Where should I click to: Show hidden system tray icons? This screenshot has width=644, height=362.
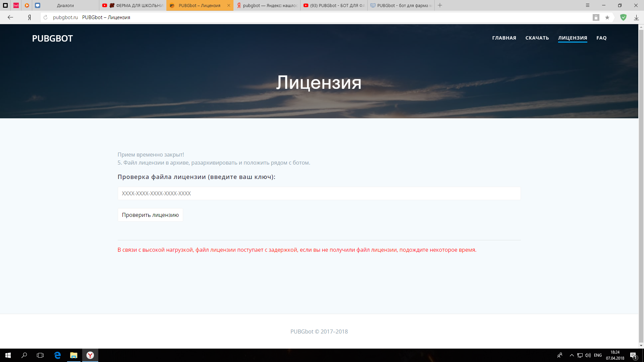tap(572, 355)
